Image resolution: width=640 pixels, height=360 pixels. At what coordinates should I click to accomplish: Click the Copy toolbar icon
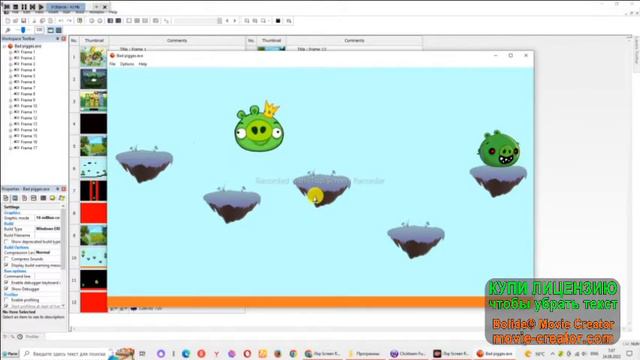(42, 21)
